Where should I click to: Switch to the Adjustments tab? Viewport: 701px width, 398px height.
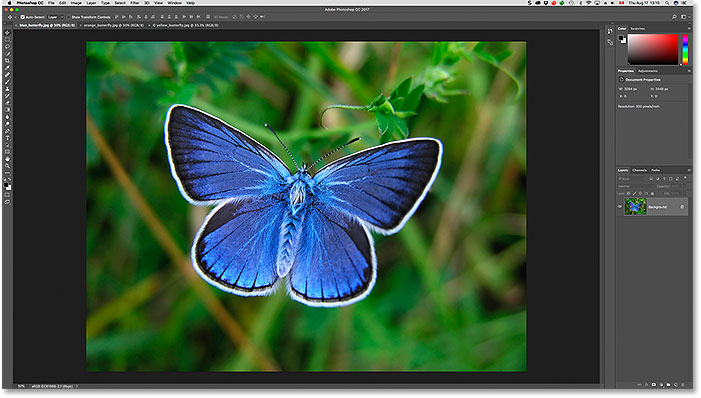tap(648, 71)
